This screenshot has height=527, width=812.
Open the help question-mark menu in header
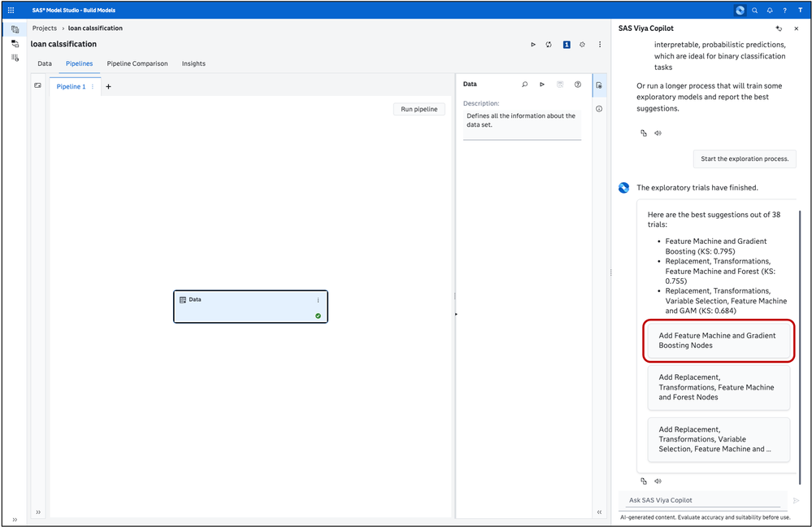[x=785, y=11]
